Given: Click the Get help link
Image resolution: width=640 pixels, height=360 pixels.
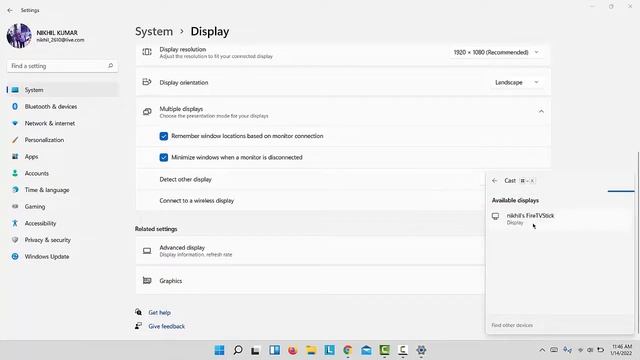Looking at the screenshot, I should (160, 313).
